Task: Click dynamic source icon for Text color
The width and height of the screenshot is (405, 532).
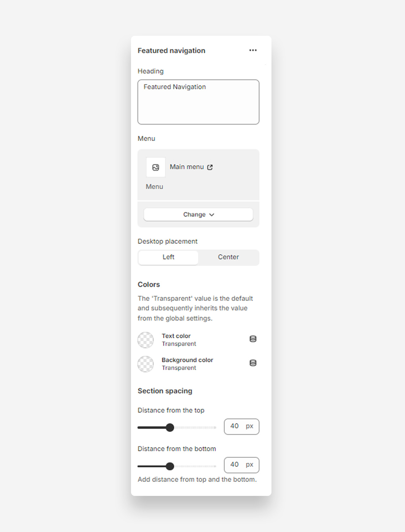Action: (253, 339)
